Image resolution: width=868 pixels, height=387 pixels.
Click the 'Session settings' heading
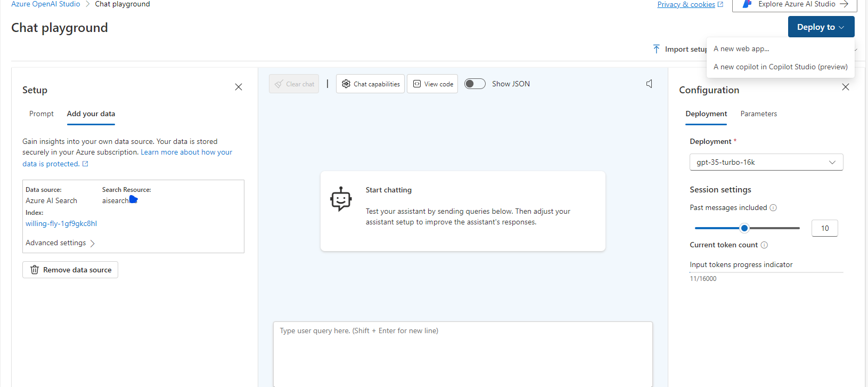pyautogui.click(x=720, y=190)
